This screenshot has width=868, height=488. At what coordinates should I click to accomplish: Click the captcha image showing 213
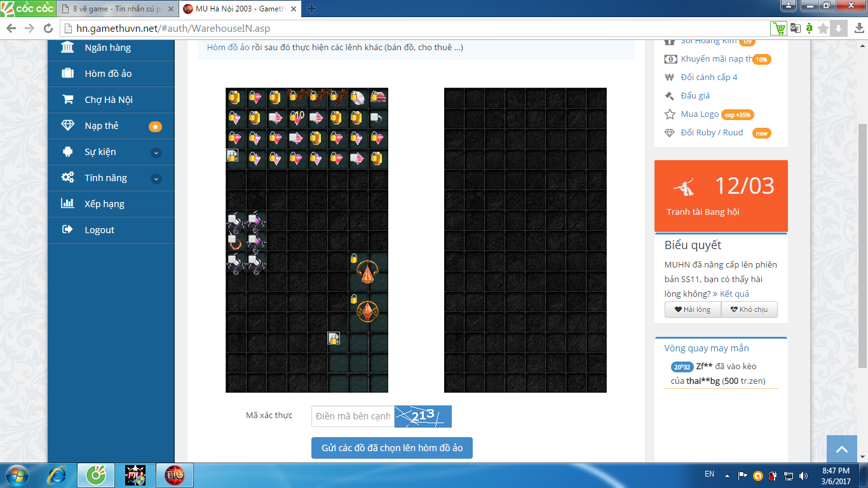(423, 416)
